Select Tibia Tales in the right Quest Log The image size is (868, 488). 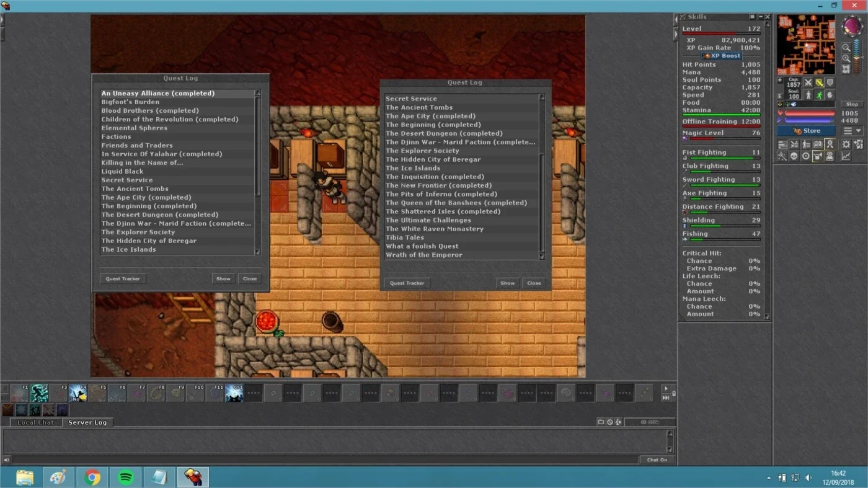[x=461, y=237]
